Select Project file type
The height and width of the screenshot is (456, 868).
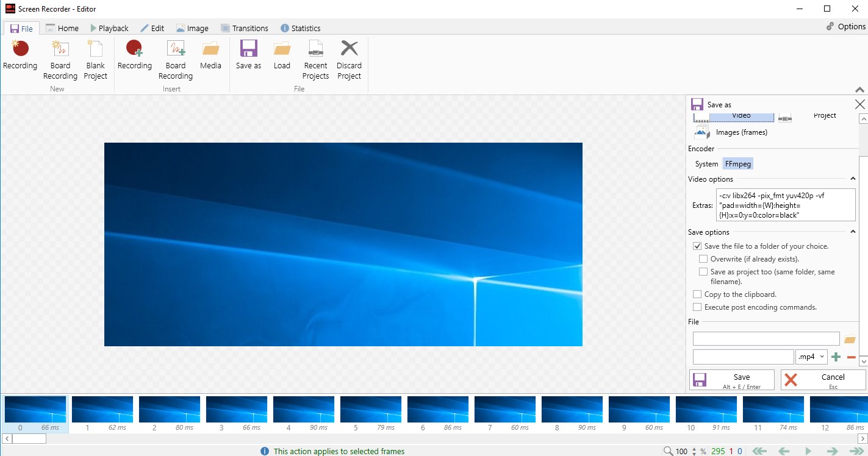tap(808, 116)
